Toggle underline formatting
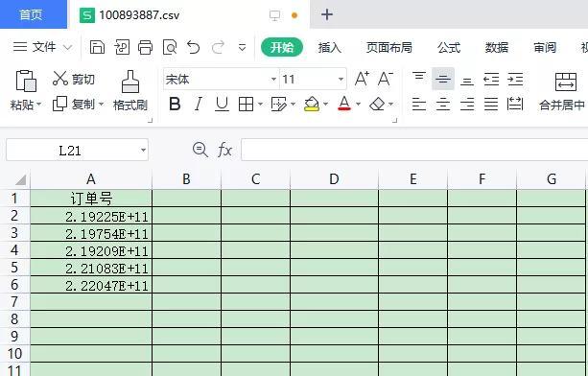This screenshot has height=376, width=588. [222, 104]
